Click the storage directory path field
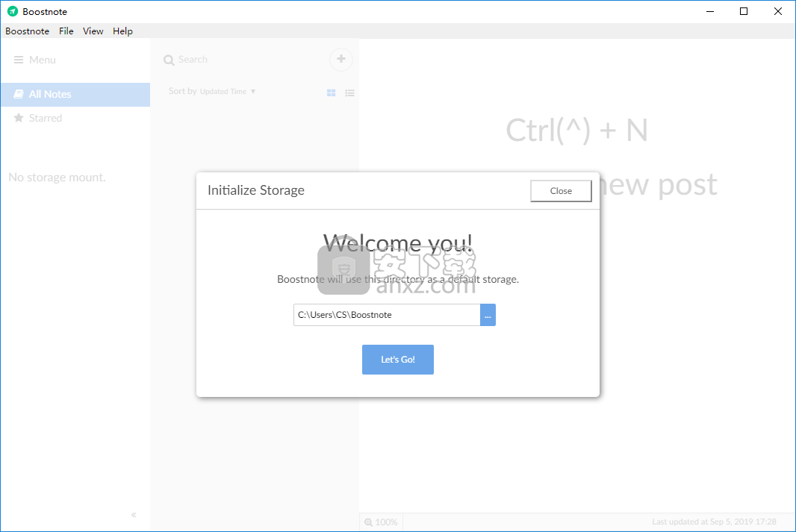 pos(387,315)
